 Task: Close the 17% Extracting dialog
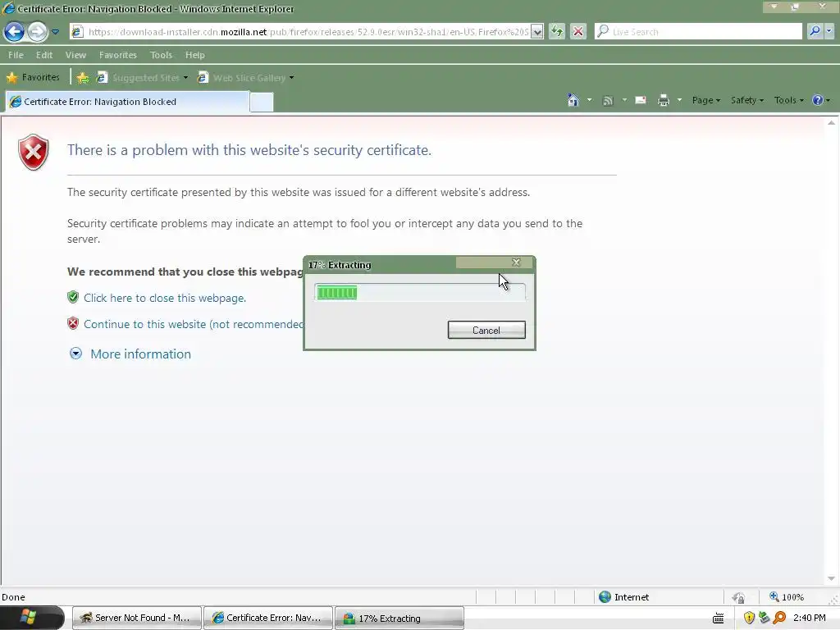516,262
